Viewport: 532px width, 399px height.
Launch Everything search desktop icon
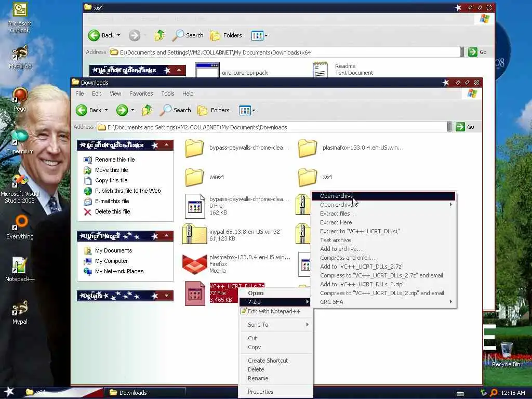[x=20, y=227]
